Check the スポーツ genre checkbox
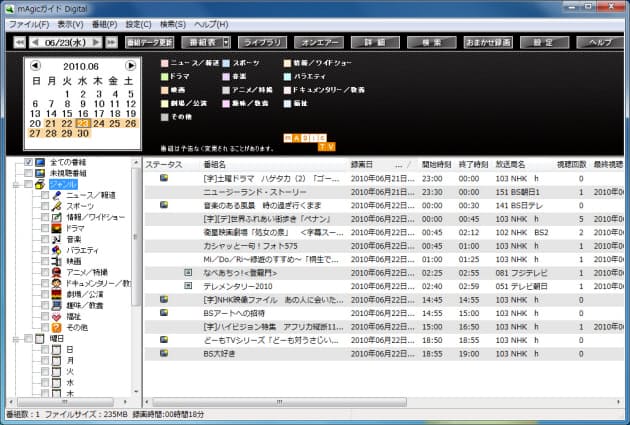The height and width of the screenshot is (425, 630). click(44, 206)
